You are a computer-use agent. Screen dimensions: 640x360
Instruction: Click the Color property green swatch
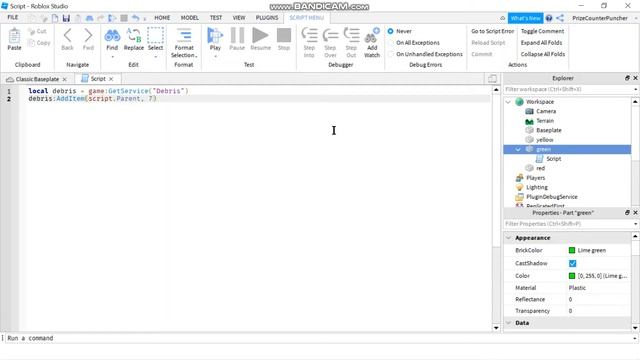click(572, 276)
